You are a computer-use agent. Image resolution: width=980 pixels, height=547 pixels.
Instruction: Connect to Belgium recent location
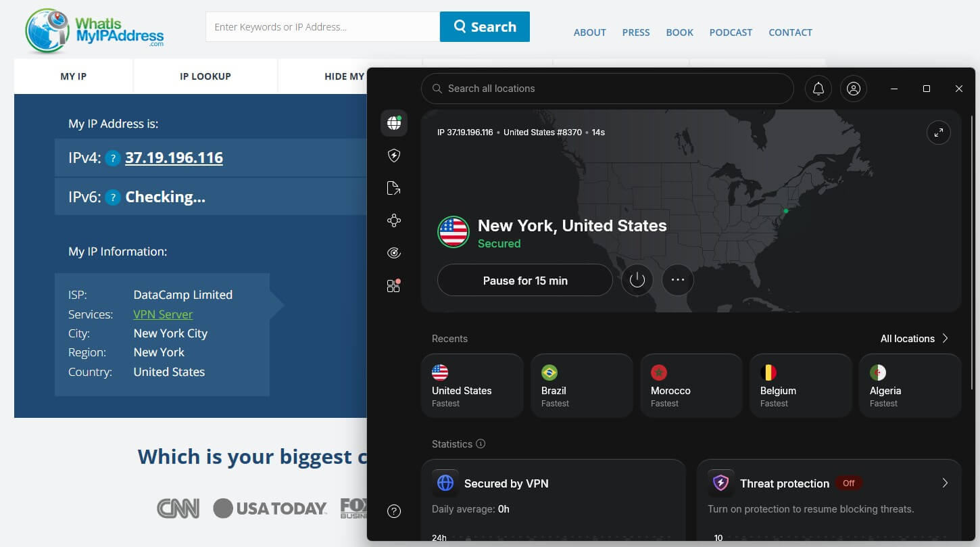coord(801,385)
